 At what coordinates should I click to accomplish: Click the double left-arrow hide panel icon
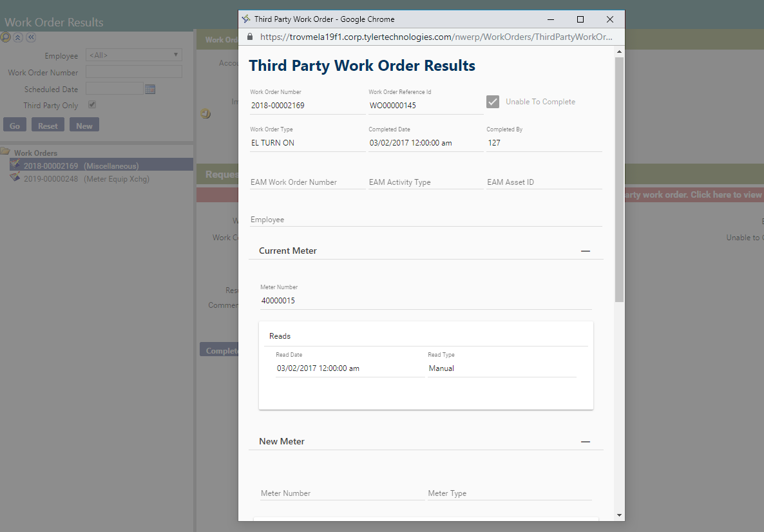(x=30, y=37)
